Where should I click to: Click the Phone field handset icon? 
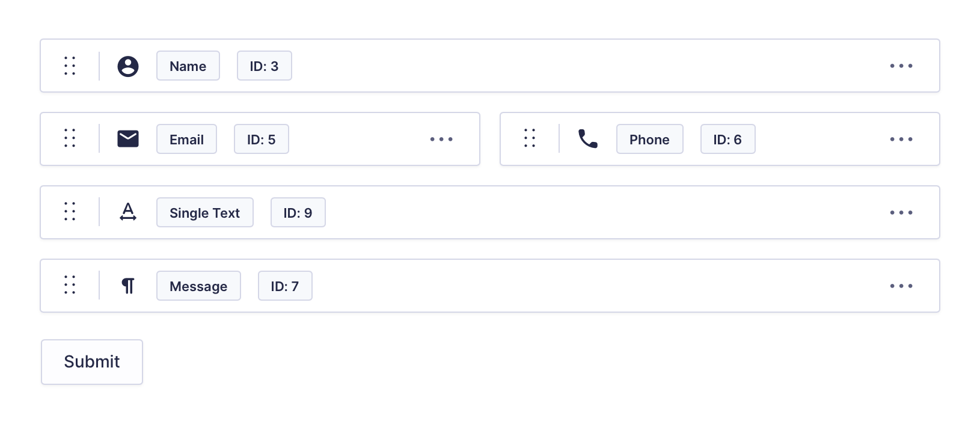[588, 139]
